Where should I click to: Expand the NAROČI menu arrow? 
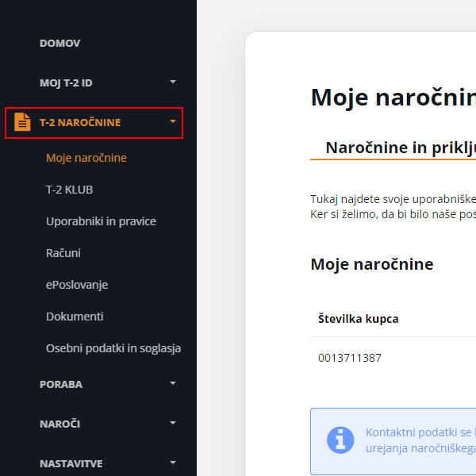point(173,424)
